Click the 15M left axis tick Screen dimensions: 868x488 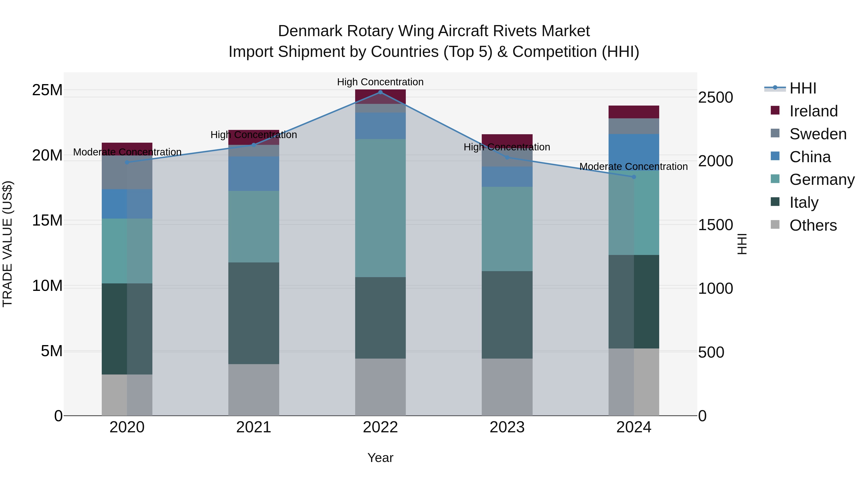pos(47,221)
